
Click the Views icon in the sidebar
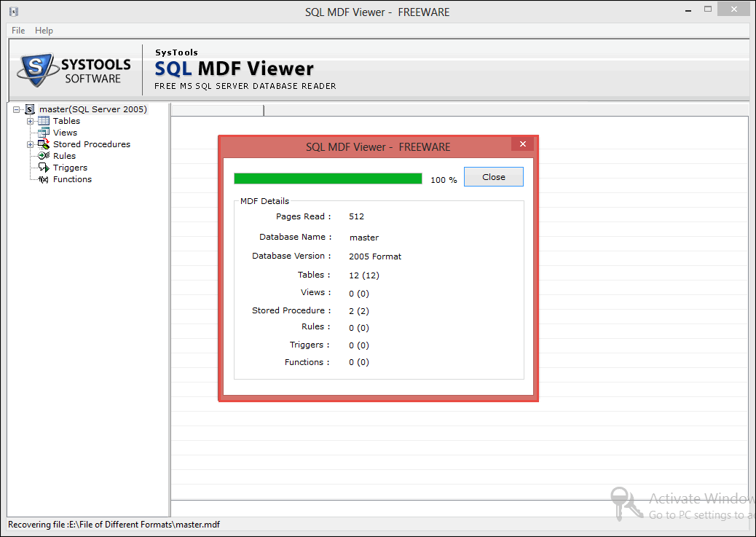pyautogui.click(x=44, y=133)
